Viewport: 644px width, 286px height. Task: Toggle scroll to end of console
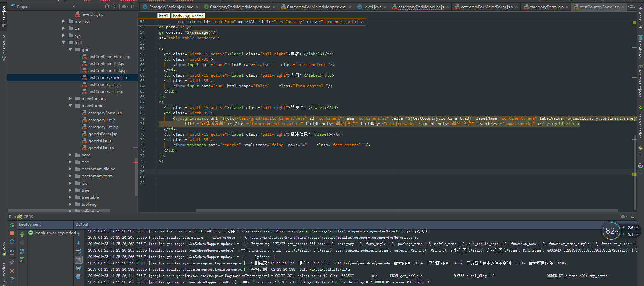[x=78, y=260]
